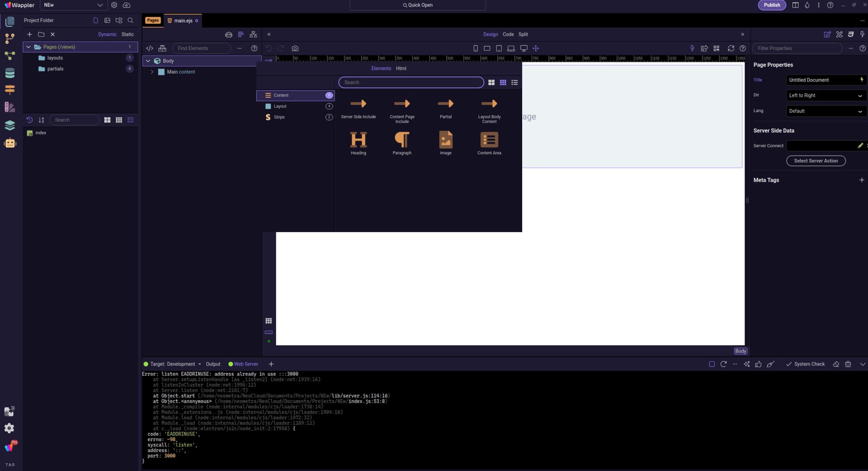Click the Publish button

click(x=771, y=5)
